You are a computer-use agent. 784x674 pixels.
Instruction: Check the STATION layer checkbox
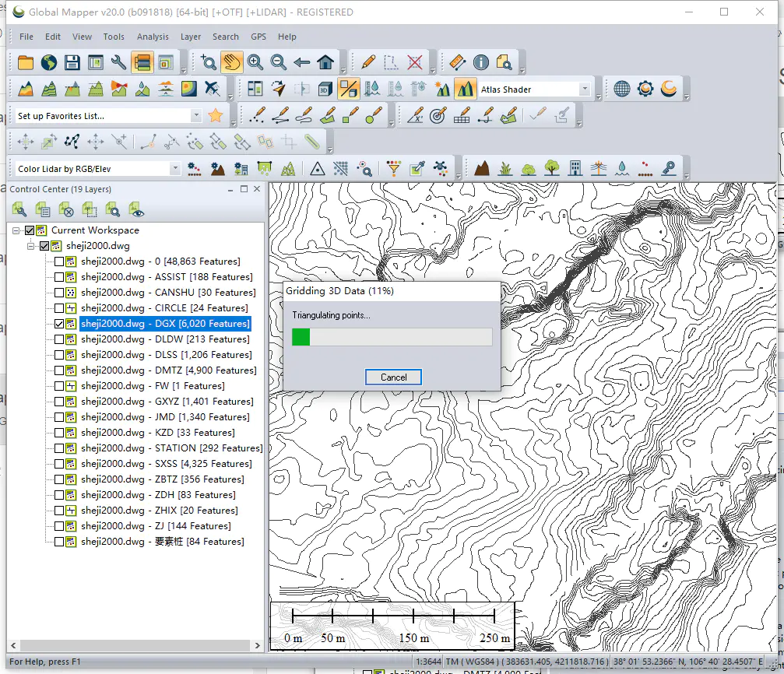tap(59, 448)
